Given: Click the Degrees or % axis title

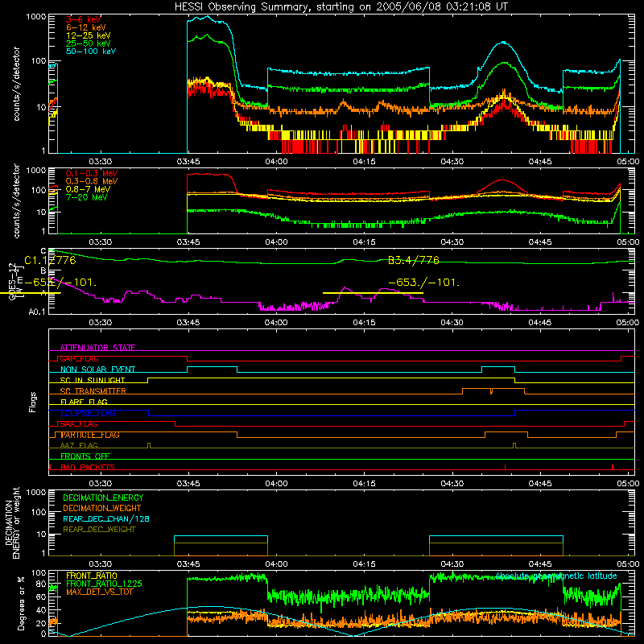Looking at the screenshot, I should (21, 603).
